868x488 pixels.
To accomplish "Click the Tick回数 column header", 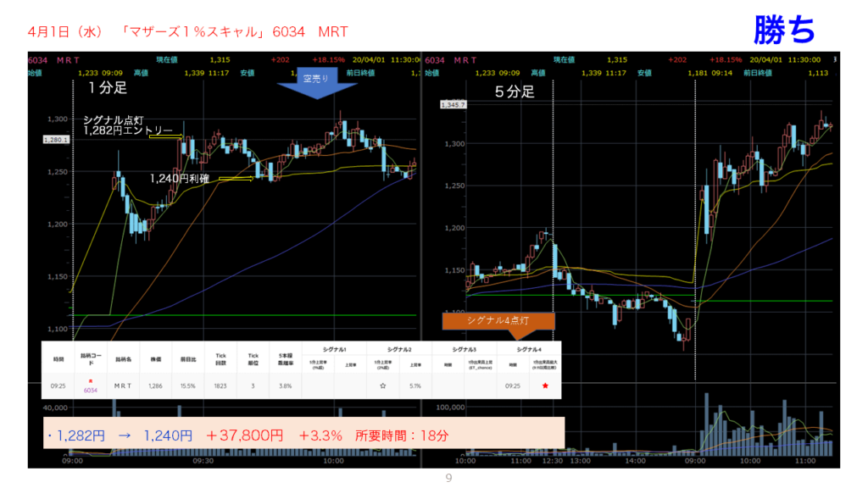I will pos(220,359).
